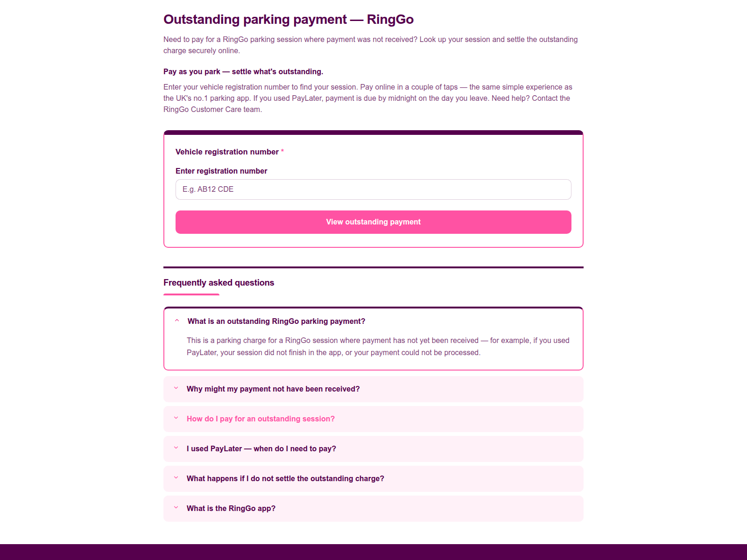
Task: Click chevron beside 'What happens if I do not settle' question
Action: coord(176,478)
